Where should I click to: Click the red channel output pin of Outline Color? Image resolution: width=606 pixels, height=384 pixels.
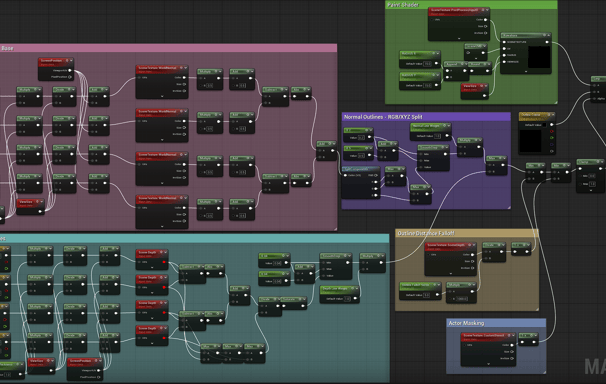coord(552,131)
